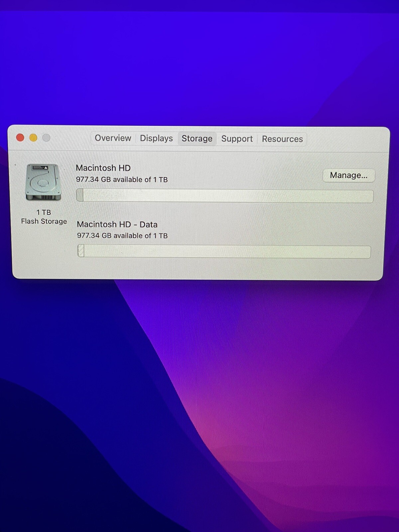Click available space text under Macintosh HD - Data
Viewport: 399px width, 532px height.
click(x=122, y=236)
